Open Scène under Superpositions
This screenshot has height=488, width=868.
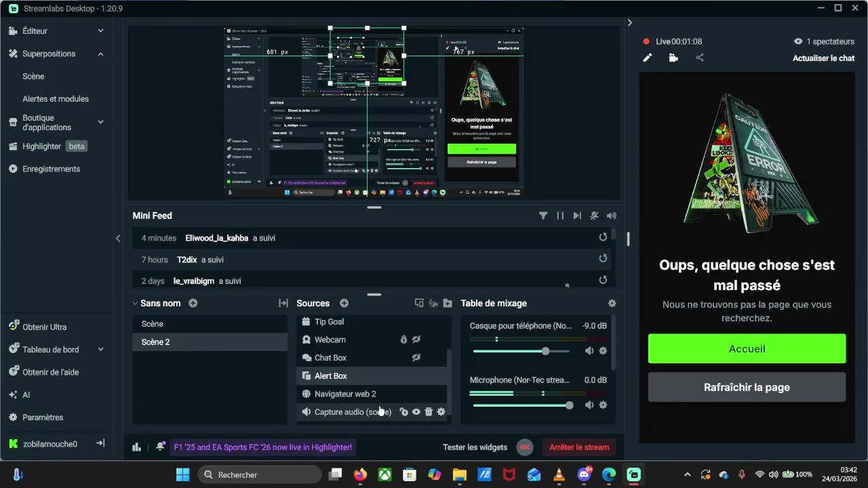[33, 76]
